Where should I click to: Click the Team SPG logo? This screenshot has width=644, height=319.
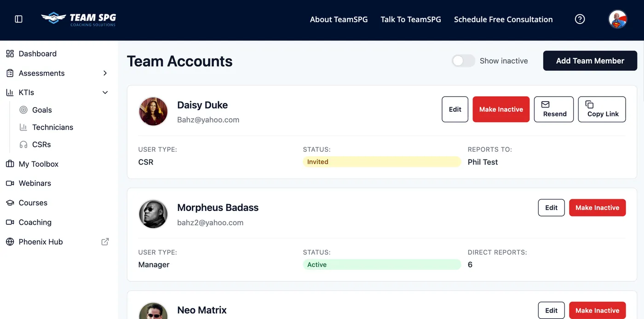[78, 19]
